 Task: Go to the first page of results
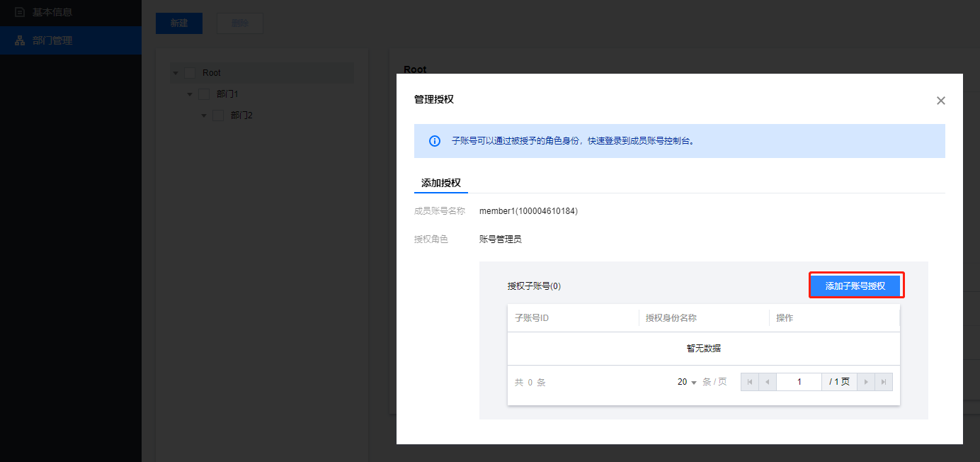(x=750, y=382)
